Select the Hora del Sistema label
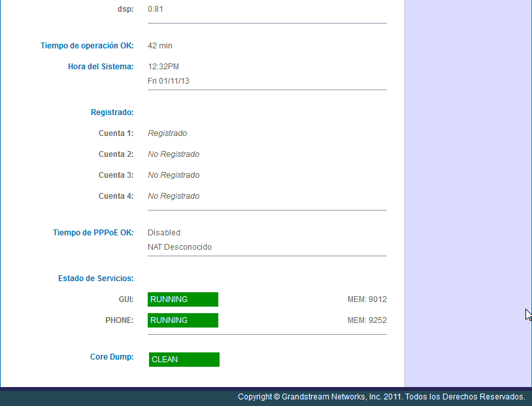 pyautogui.click(x=100, y=66)
